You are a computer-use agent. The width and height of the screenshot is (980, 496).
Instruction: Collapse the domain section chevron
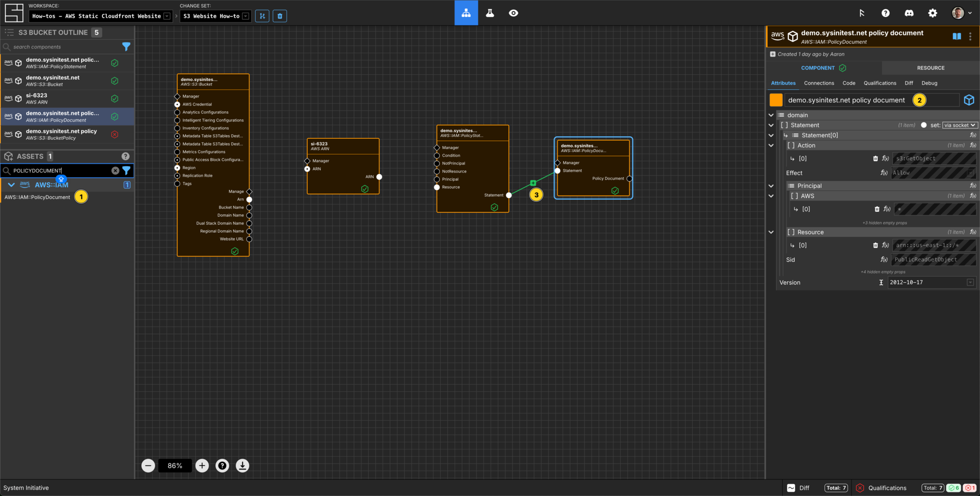tap(771, 115)
